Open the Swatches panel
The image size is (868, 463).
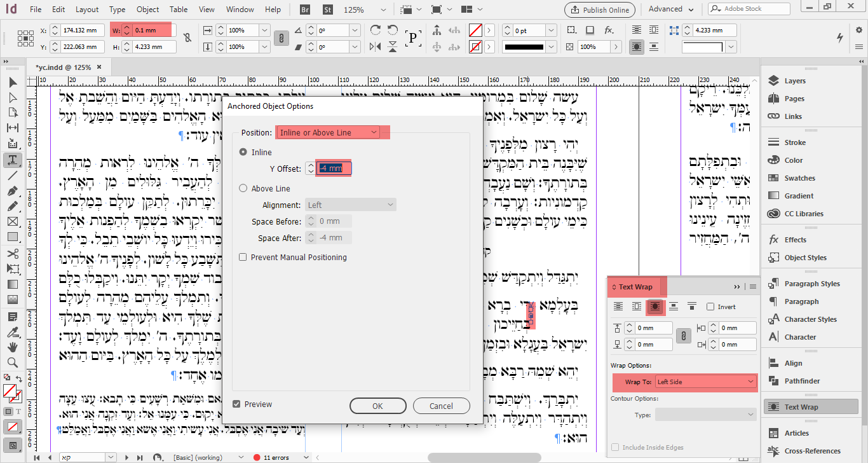(x=799, y=178)
